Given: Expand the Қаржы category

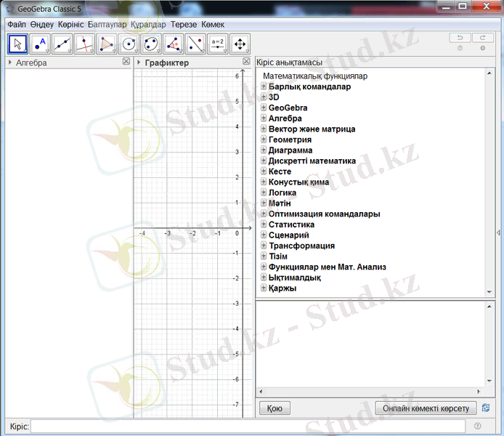Looking at the screenshot, I should (x=264, y=288).
